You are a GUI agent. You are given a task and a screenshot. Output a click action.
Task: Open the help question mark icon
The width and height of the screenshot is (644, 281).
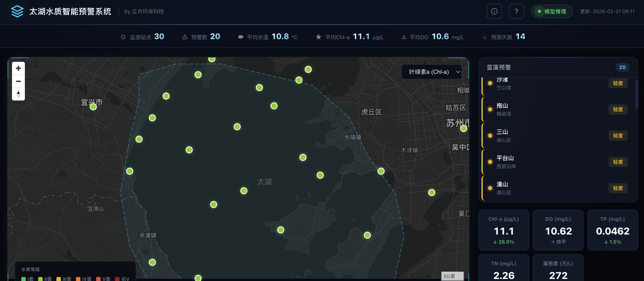517,11
